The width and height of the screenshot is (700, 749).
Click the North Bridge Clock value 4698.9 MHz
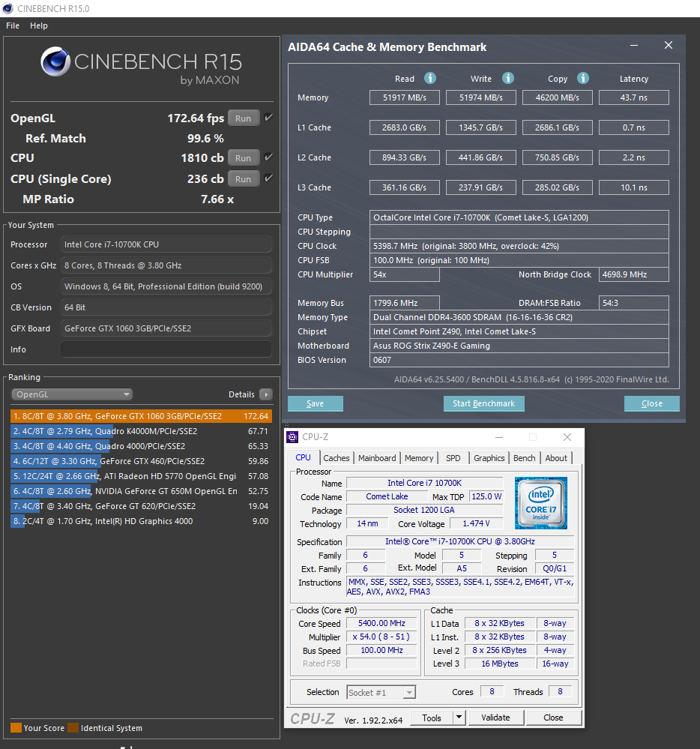pyautogui.click(x=633, y=274)
